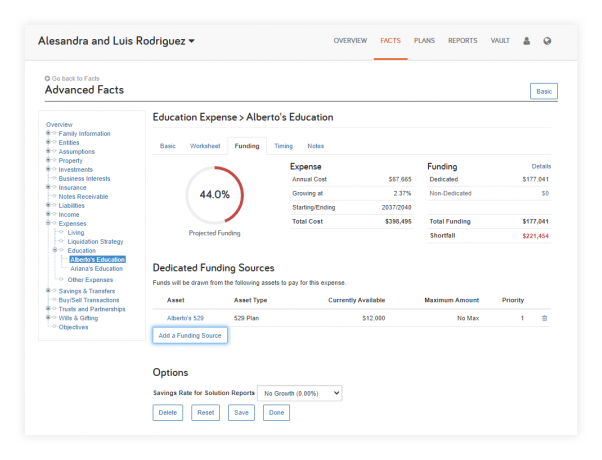The image size is (602, 460).
Task: Expand the Family Information tree node
Action: click(48, 133)
